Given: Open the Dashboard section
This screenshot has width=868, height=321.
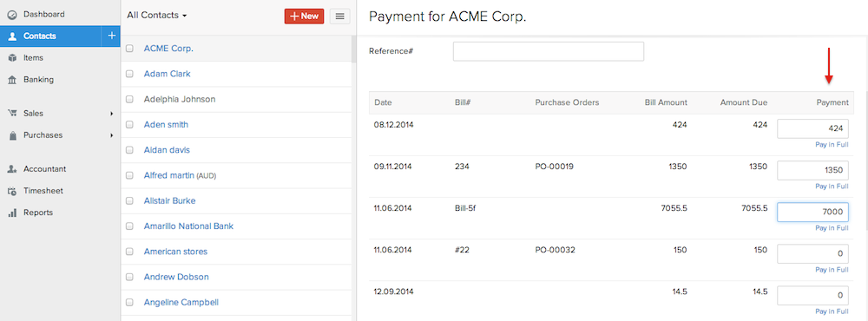Looking at the screenshot, I should [x=43, y=14].
